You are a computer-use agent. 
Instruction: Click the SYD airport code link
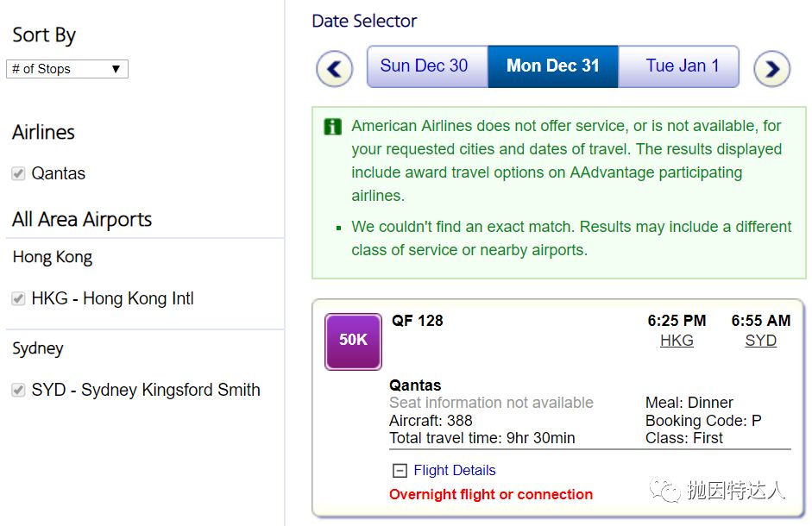(x=760, y=341)
